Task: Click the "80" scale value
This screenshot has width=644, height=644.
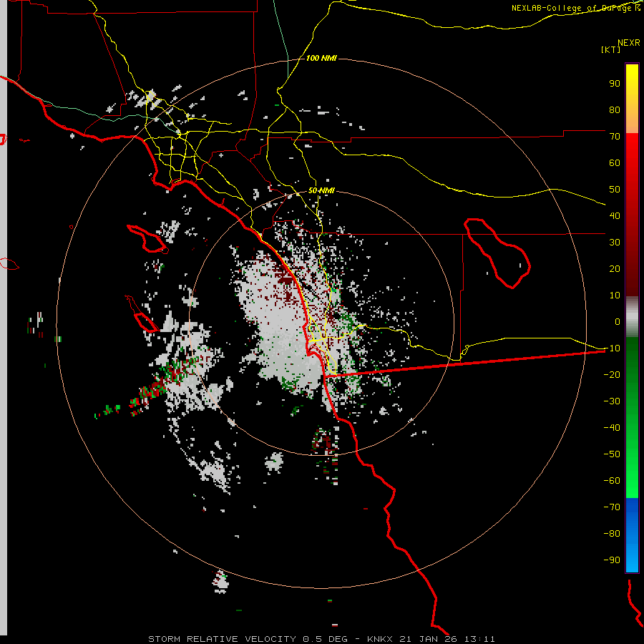Action: click(615, 109)
